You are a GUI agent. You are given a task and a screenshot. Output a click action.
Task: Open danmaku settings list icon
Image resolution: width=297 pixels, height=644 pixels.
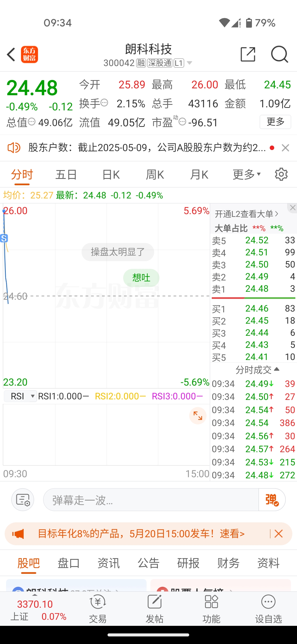coord(23,500)
